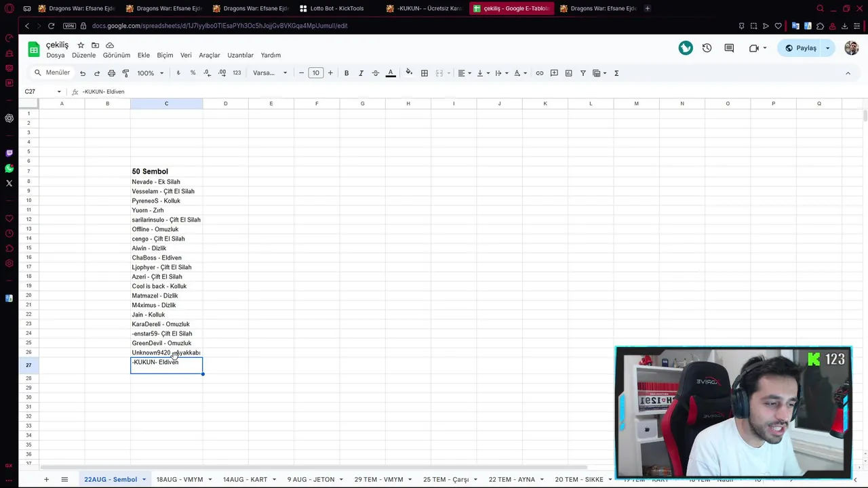
Task: Open text wrapping dropdown
Action: pos(500,73)
